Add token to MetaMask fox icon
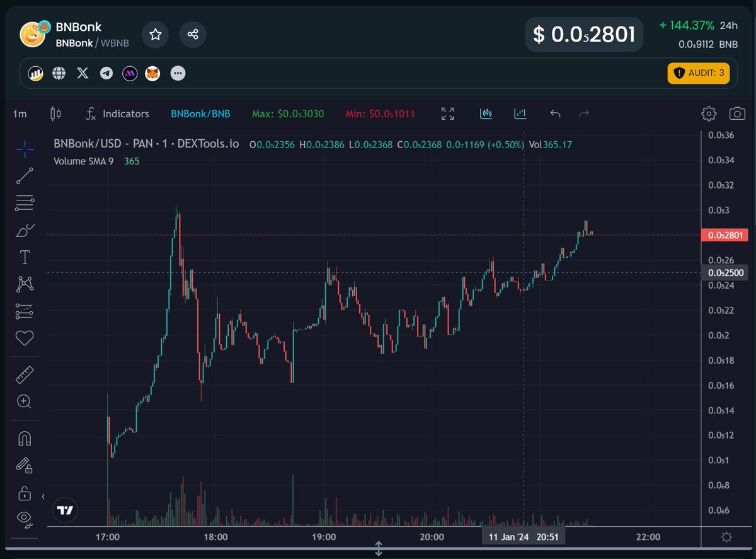 pos(154,74)
